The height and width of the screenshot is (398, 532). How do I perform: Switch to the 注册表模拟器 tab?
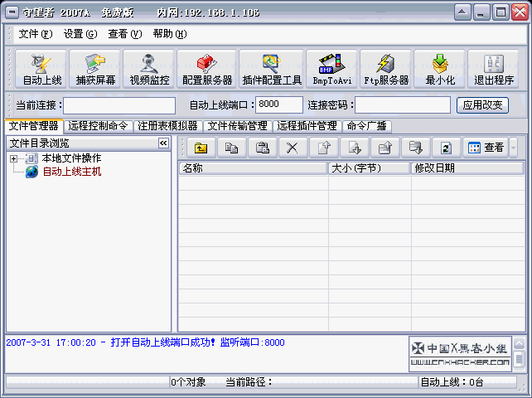point(167,126)
